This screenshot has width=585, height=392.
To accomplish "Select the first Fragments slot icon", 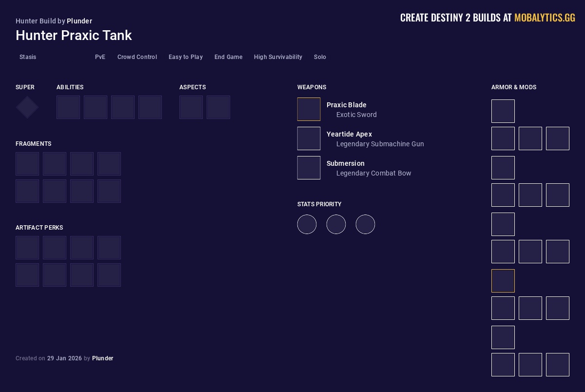I will click(x=27, y=164).
